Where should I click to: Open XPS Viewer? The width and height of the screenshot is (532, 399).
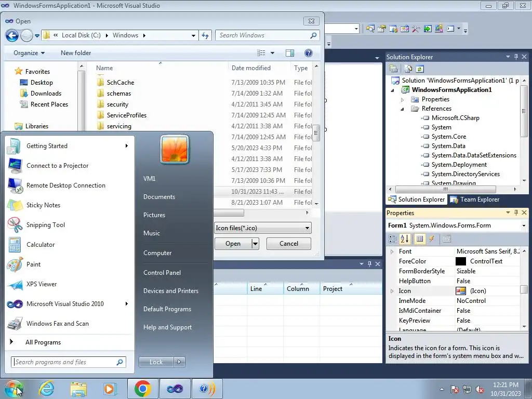[x=68, y=284]
